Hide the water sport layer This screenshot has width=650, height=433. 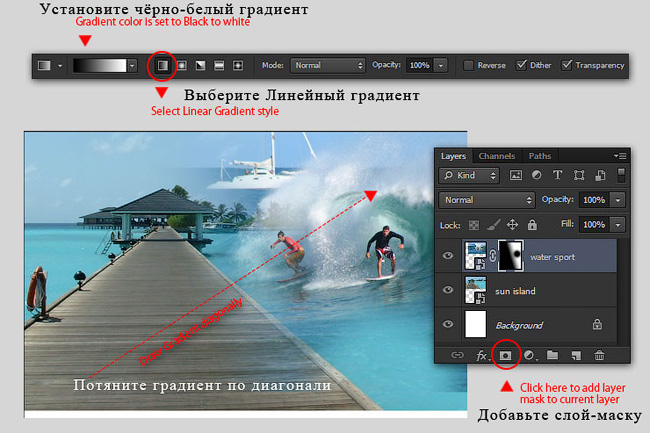pos(448,256)
